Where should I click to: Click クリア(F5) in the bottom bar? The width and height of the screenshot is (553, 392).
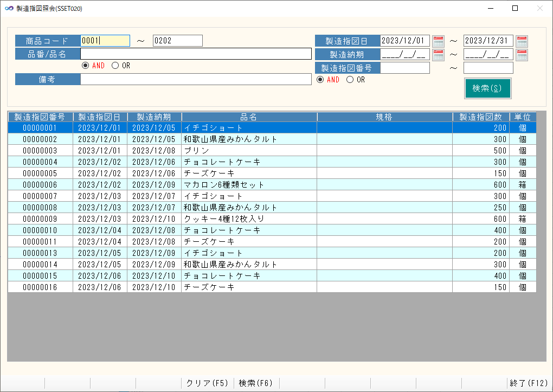click(x=207, y=383)
